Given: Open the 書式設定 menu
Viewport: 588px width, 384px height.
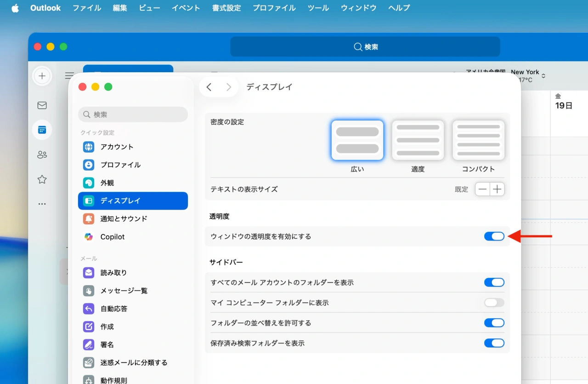Looking at the screenshot, I should click(226, 8).
